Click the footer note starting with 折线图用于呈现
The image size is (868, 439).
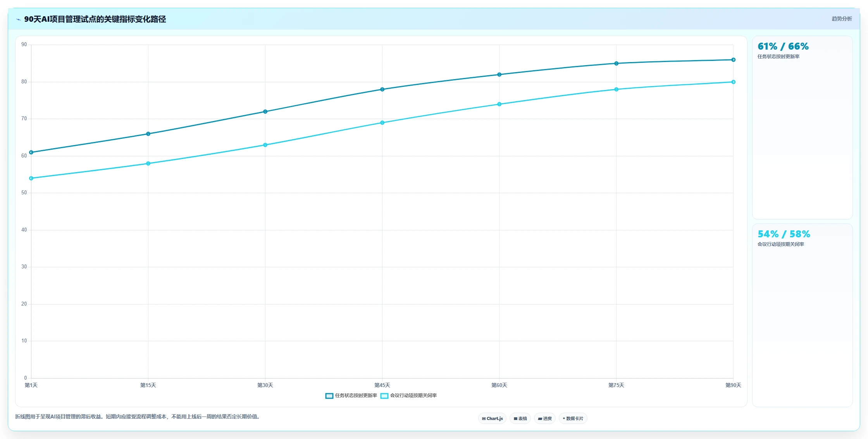pyautogui.click(x=137, y=417)
